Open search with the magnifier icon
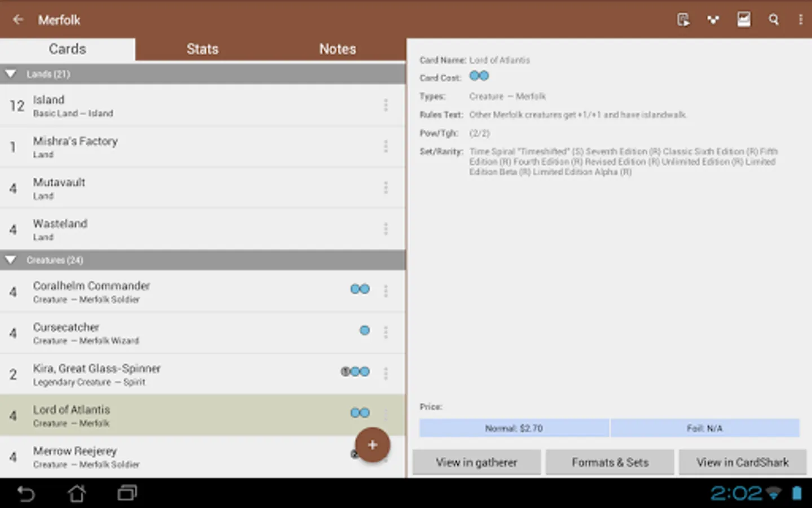 774,20
